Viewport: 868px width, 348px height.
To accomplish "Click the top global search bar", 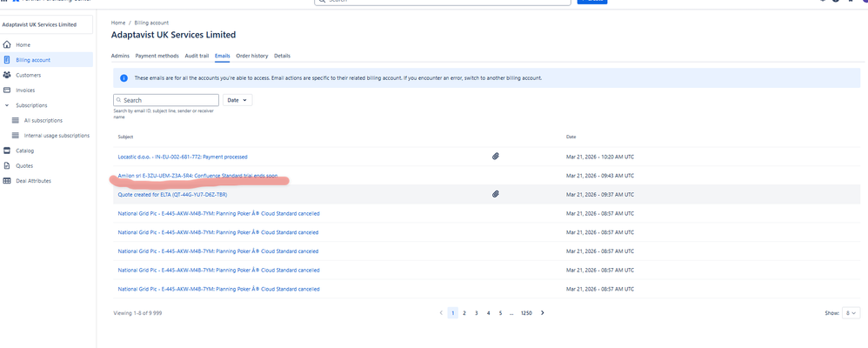I will (x=443, y=2).
